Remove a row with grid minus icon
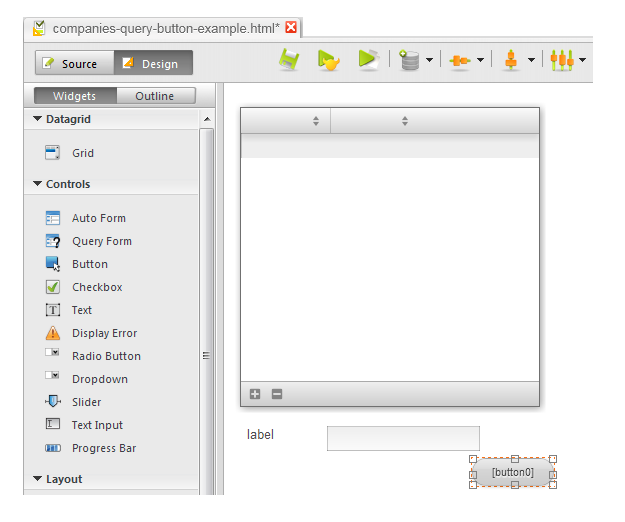Viewport: 625px width, 522px height. (x=277, y=394)
